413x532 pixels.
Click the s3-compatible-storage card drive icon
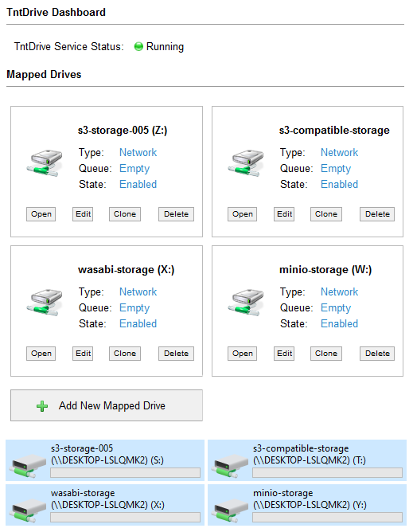[246, 163]
